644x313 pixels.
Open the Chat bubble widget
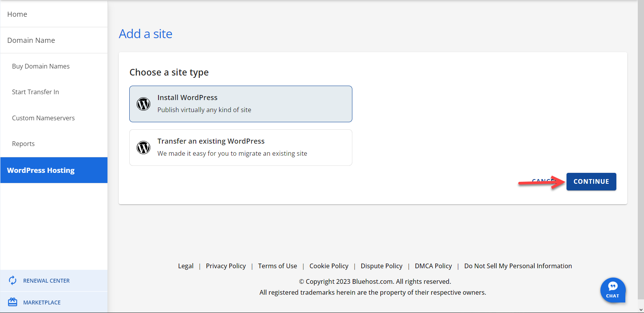(613, 290)
